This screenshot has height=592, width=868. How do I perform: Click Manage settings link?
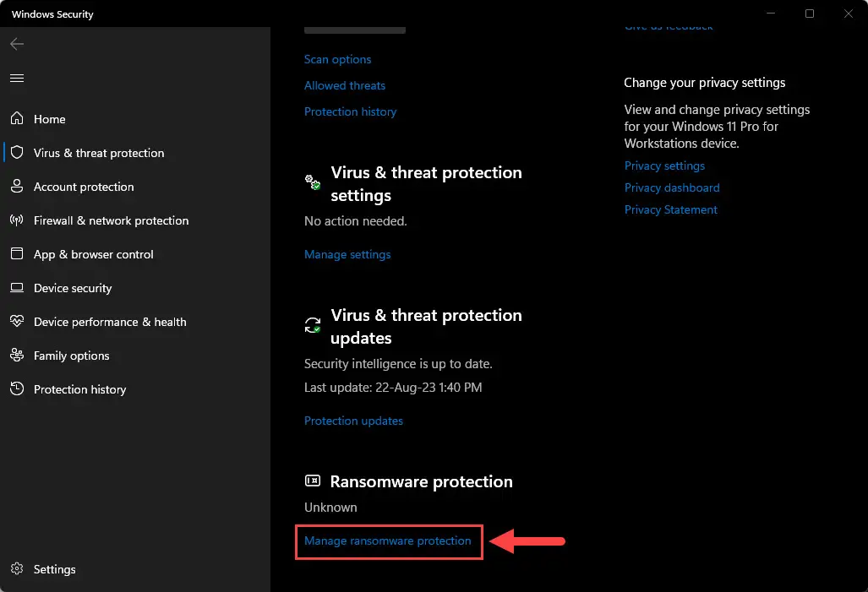click(x=347, y=254)
